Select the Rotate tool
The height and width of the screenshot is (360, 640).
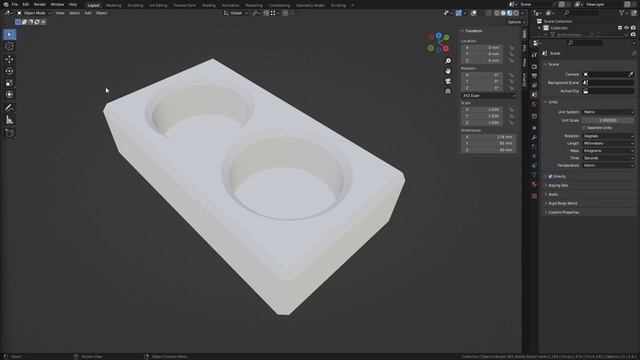tap(9, 71)
